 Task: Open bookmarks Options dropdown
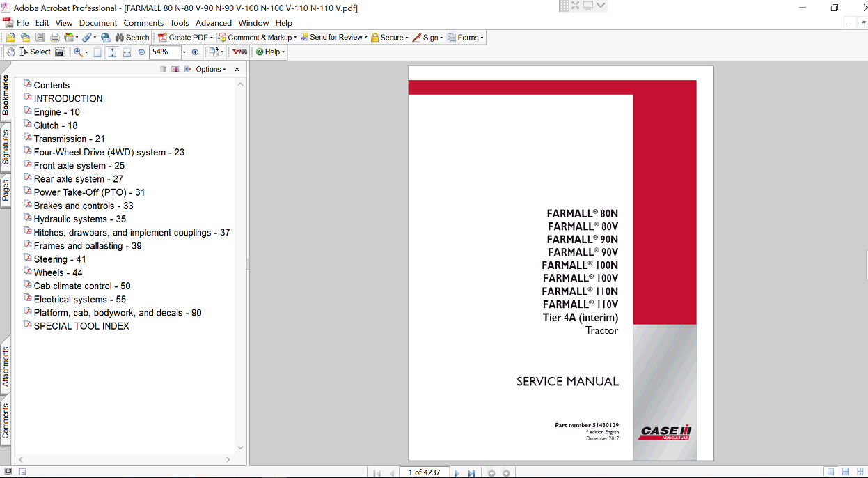tap(211, 70)
